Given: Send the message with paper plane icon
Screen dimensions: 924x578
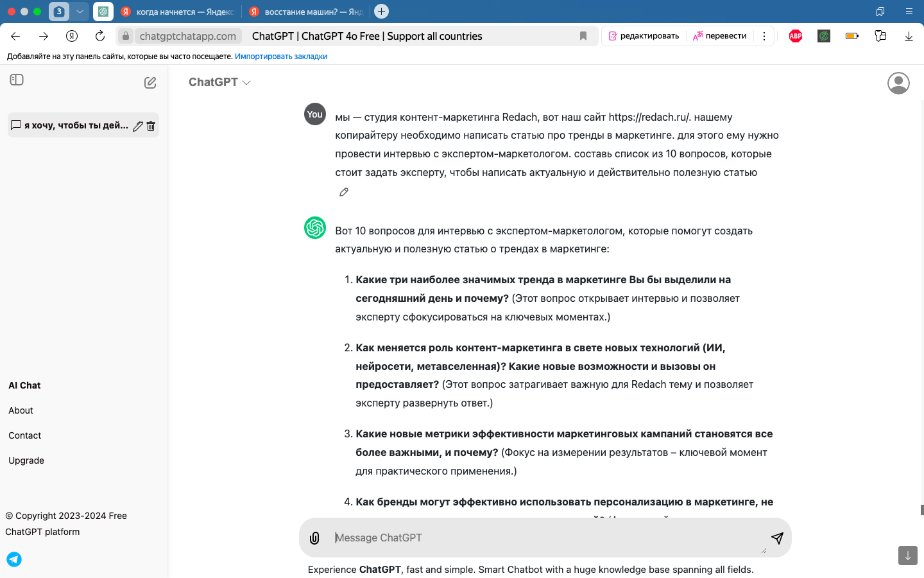Looking at the screenshot, I should coord(777,538).
